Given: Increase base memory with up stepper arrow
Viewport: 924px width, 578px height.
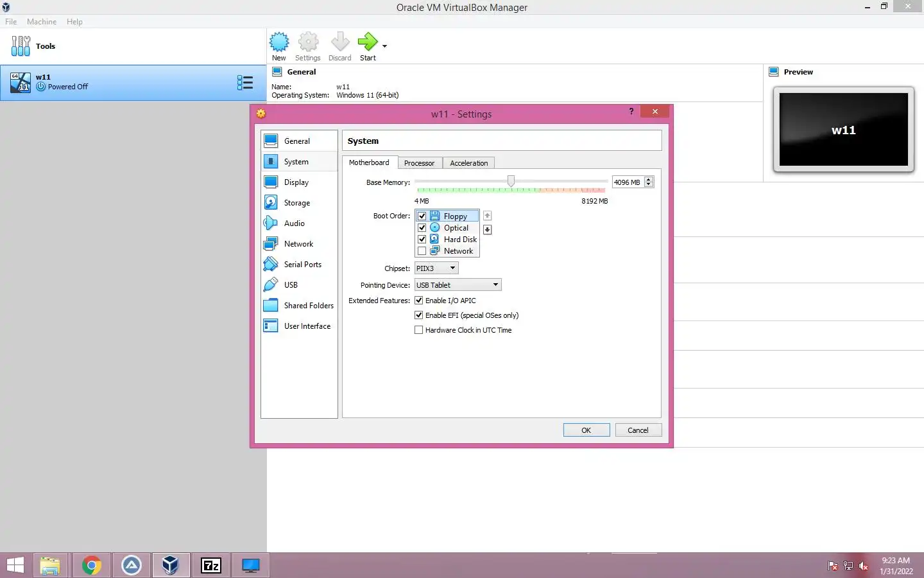Looking at the screenshot, I should [x=649, y=179].
